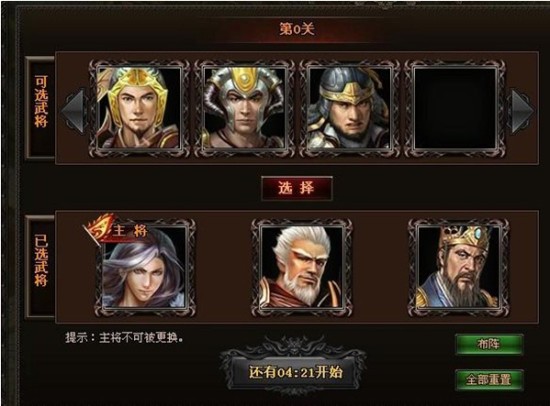The width and height of the screenshot is (550, 406).
Task: Click the 主将 flame badge icon
Action: pyautogui.click(x=98, y=229)
